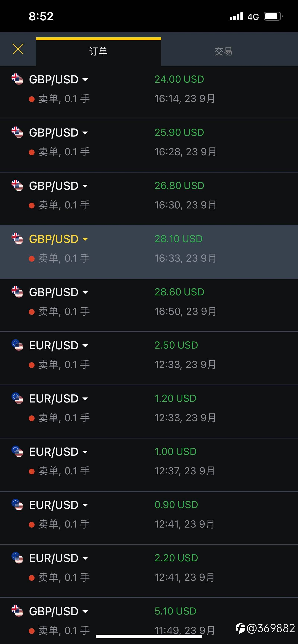Tap the GBP/USD flag icon for 5.10 USD order
The width and height of the screenshot is (298, 644).
point(17,611)
